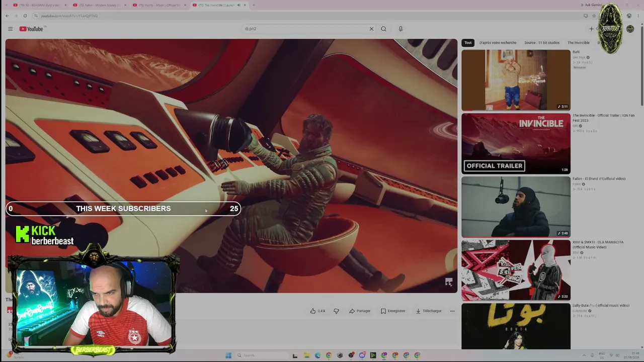This screenshot has height=362, width=644.
Task: Switch to the Fallen - Modern Slavery tab
Action: pos(99,5)
